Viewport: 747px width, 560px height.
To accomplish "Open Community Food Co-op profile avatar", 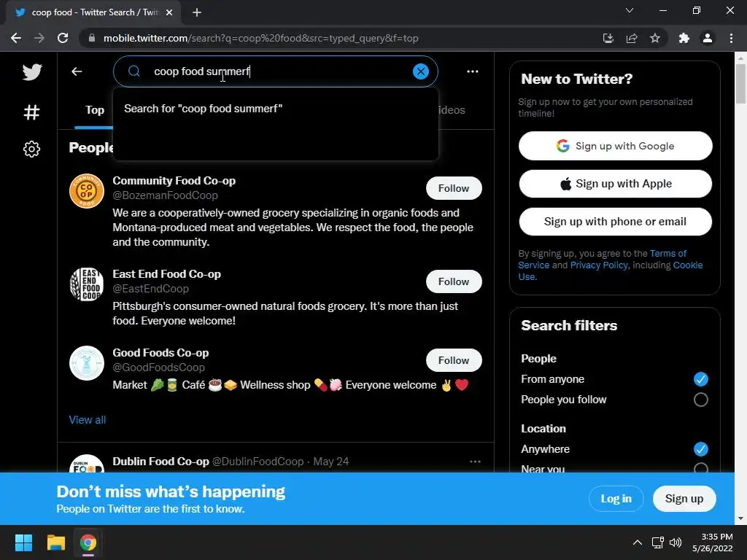I will (x=87, y=191).
